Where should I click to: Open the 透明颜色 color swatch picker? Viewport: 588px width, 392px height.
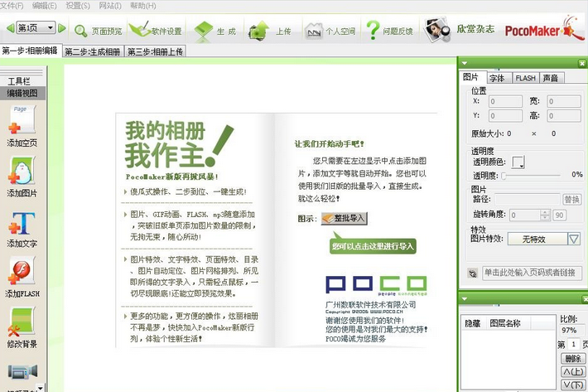point(518,162)
